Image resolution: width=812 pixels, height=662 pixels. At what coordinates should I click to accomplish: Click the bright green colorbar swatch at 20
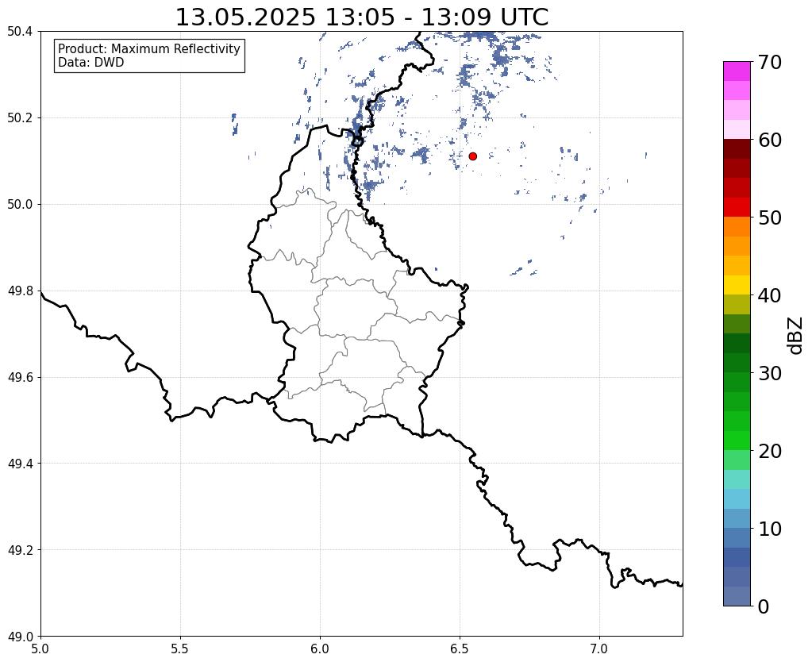tap(737, 441)
